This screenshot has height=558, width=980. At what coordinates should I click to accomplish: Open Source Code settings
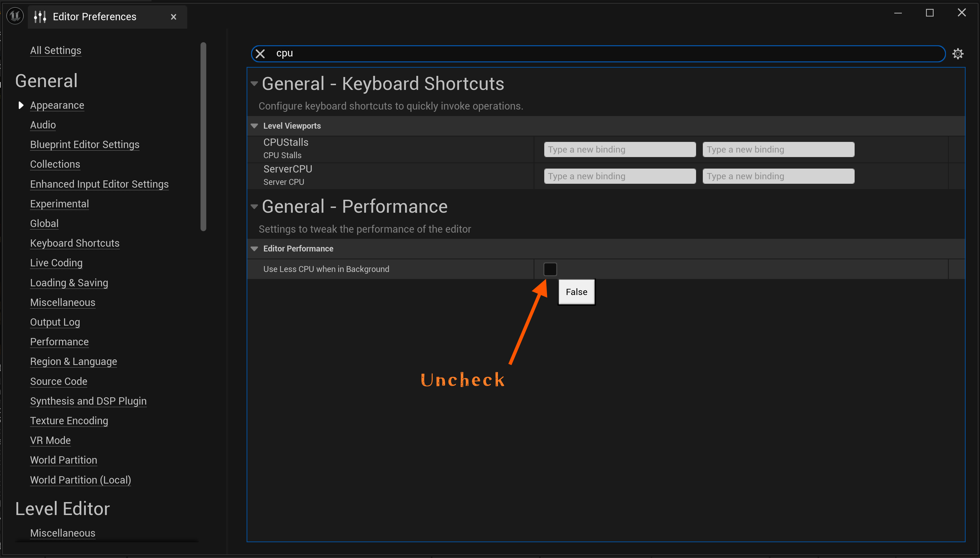click(59, 381)
